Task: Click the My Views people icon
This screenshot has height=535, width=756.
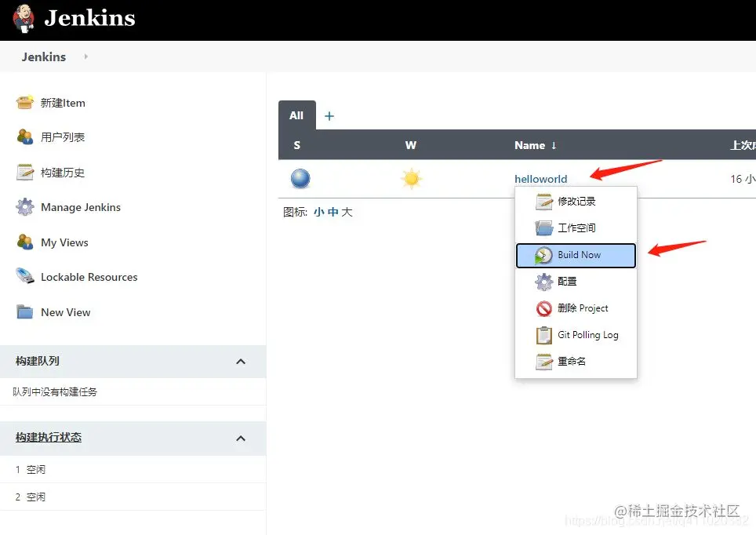Action: (x=24, y=242)
